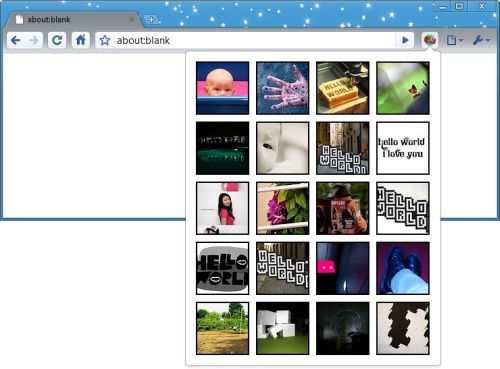Open the black puzzle piece shape thumbnail
The height and width of the screenshot is (369, 500).
403,328
